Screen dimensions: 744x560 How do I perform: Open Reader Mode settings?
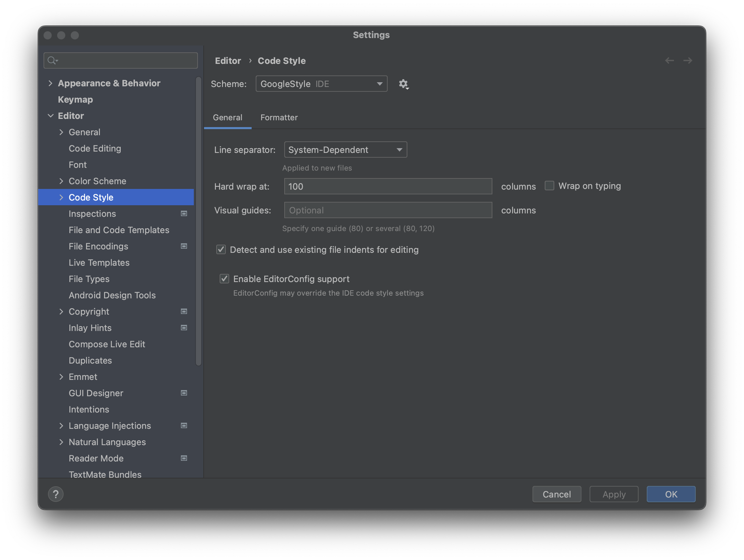click(96, 458)
